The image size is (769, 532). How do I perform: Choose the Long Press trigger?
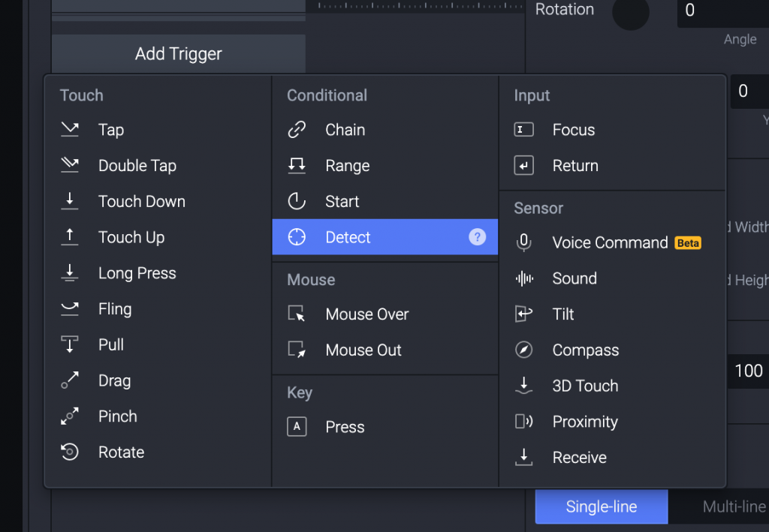click(137, 273)
